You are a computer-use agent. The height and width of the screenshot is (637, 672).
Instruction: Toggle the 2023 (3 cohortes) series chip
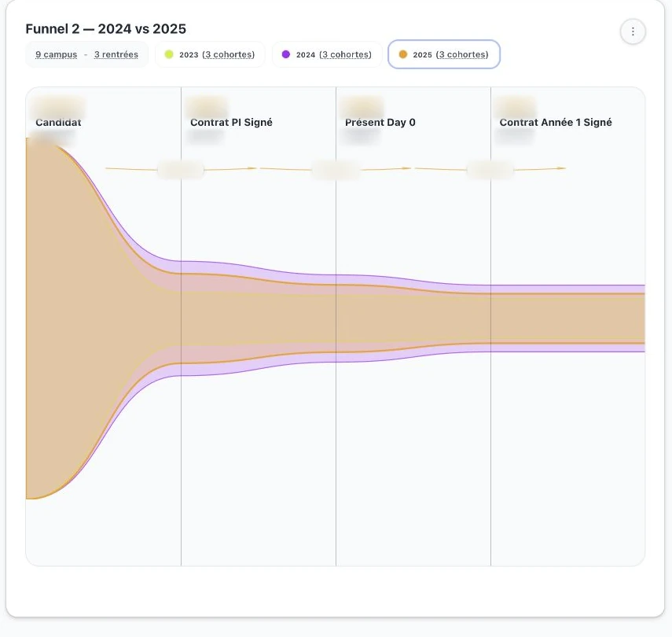tap(210, 54)
